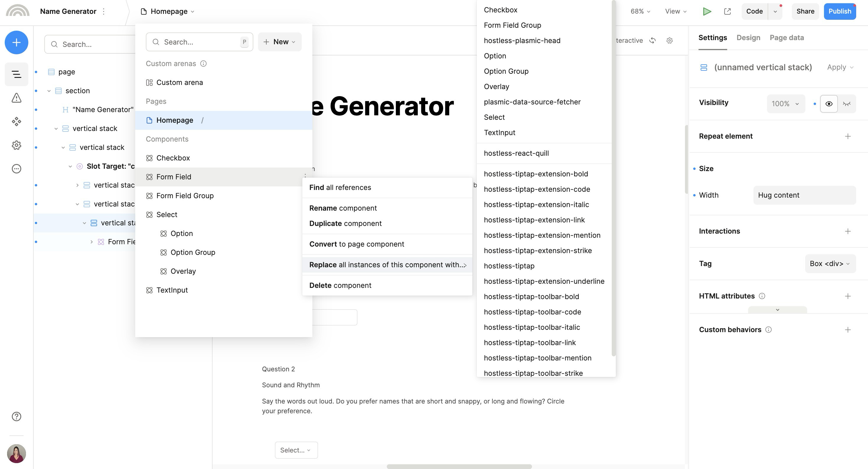Open the New dropdown button
The height and width of the screenshot is (469, 868).
(279, 42)
